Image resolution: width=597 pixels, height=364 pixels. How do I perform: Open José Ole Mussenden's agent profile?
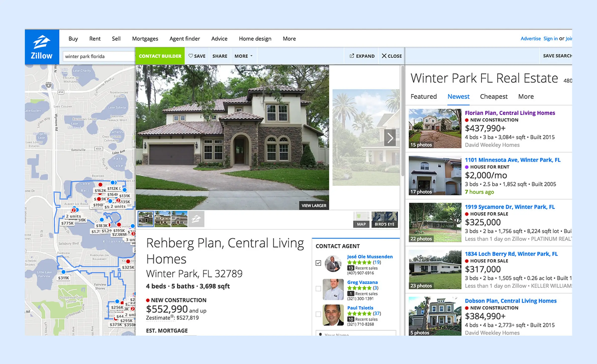pyautogui.click(x=370, y=257)
